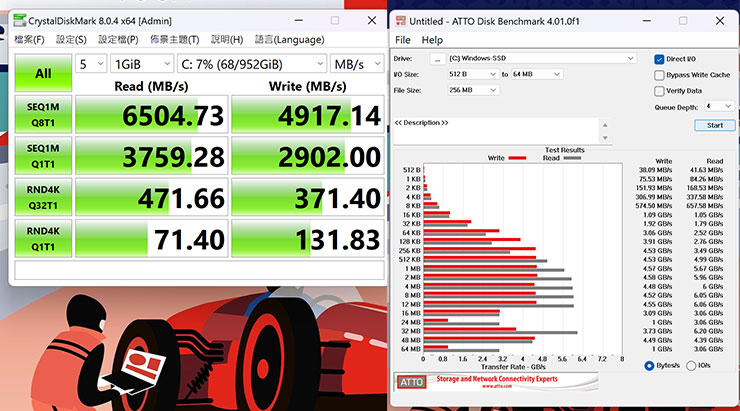Screen dimensions: 740x411
Task: Click into the Description text field
Action: (x=496, y=131)
